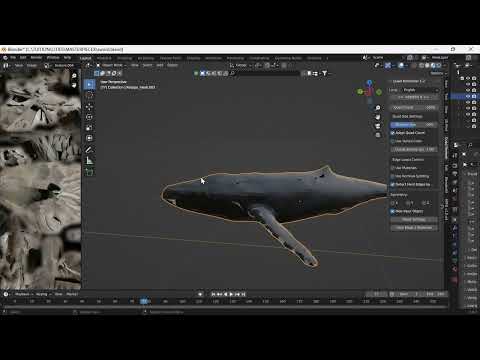Image resolution: width=480 pixels, height=360 pixels.
Task: Click the viewport pan hand icon
Action: click(378, 117)
